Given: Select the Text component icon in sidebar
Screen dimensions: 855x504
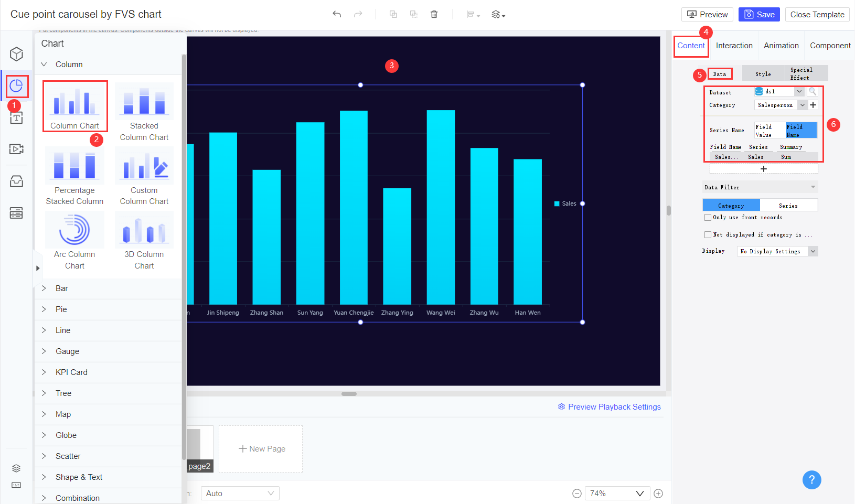Looking at the screenshot, I should (x=16, y=117).
